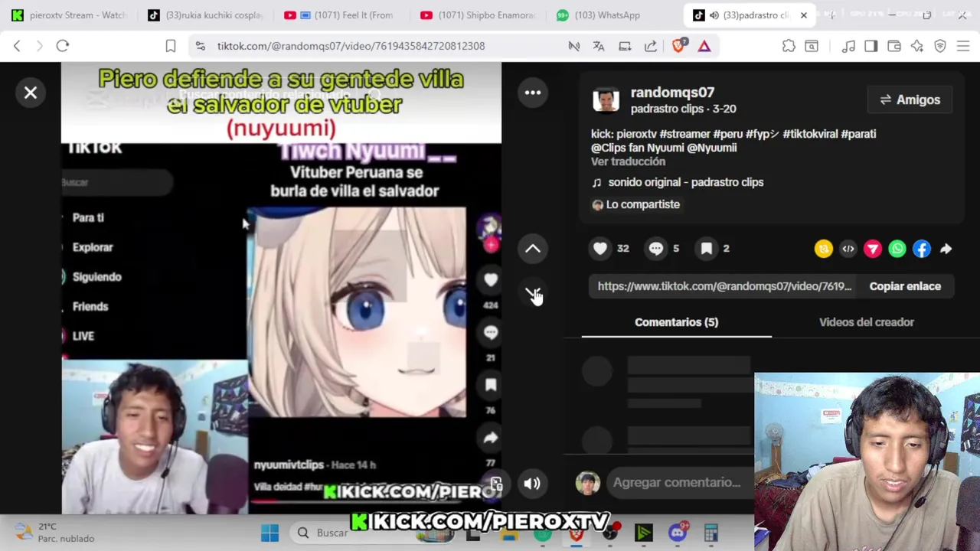The height and width of the screenshot is (551, 980).
Task: Open Discord from the taskbar
Action: pos(678,533)
